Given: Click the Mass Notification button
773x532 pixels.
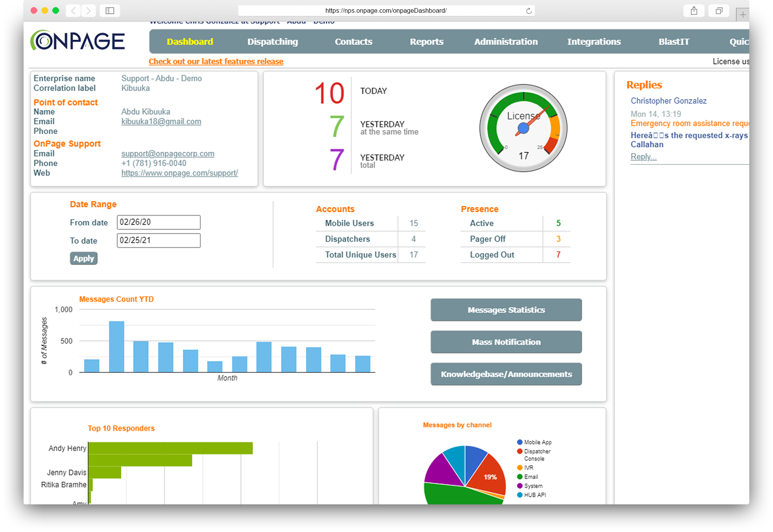Looking at the screenshot, I should click(x=506, y=342).
